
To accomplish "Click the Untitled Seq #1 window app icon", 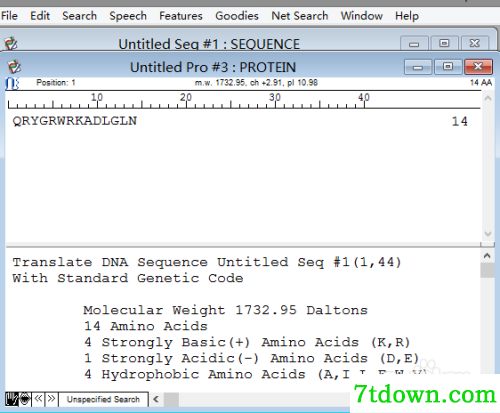I will (x=11, y=43).
